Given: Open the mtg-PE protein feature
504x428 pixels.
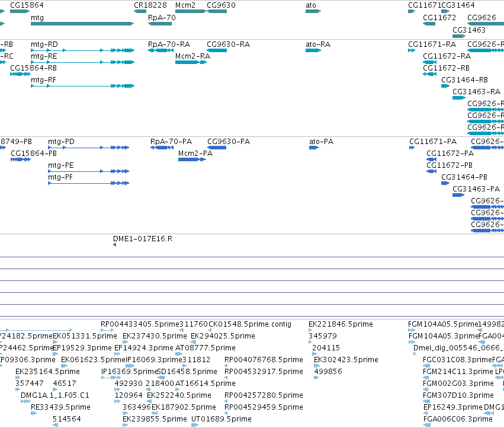Looking at the screenshot, I should 88,171.
